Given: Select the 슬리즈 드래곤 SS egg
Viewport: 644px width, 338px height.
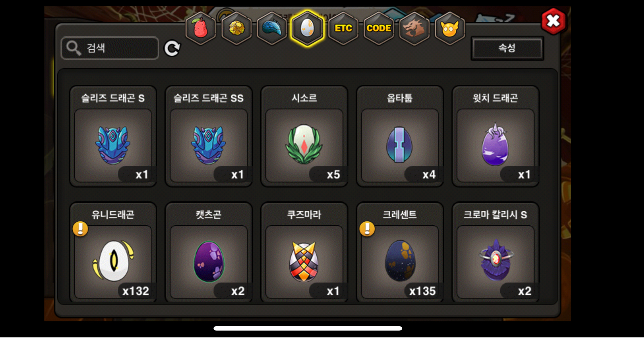Looking at the screenshot, I should tap(209, 136).
